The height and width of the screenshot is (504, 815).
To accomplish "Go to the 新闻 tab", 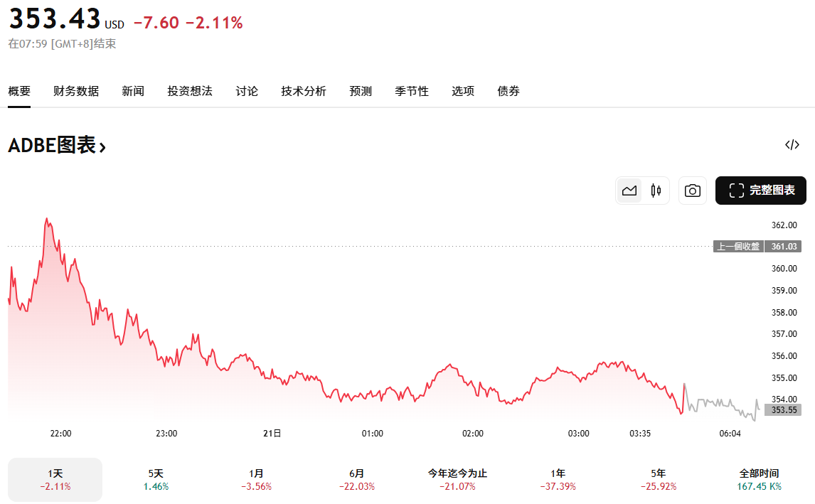I will [133, 92].
